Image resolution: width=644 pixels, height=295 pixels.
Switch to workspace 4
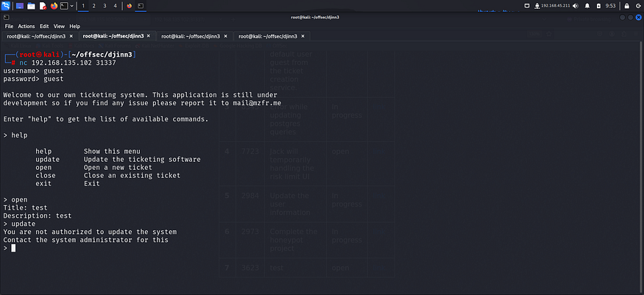pyautogui.click(x=115, y=6)
